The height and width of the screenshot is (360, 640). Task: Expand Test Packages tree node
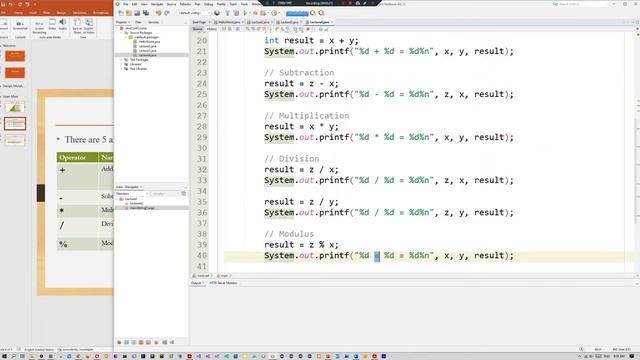[121, 60]
